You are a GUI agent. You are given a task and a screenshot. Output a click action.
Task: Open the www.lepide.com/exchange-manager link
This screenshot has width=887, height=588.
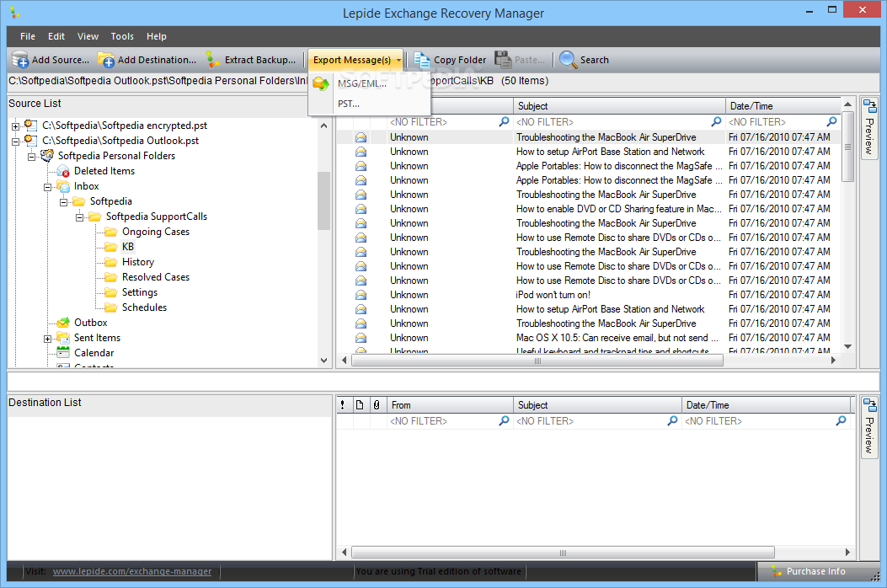pyautogui.click(x=131, y=572)
